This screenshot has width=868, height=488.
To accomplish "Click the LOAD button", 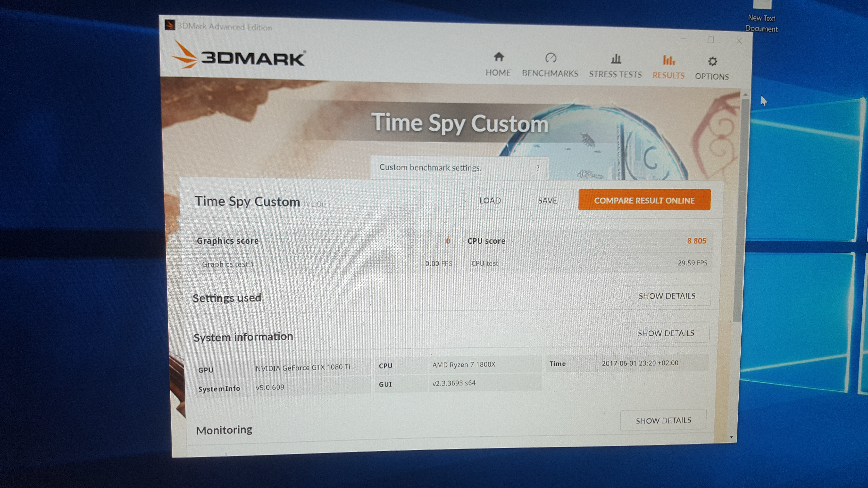I will [490, 200].
